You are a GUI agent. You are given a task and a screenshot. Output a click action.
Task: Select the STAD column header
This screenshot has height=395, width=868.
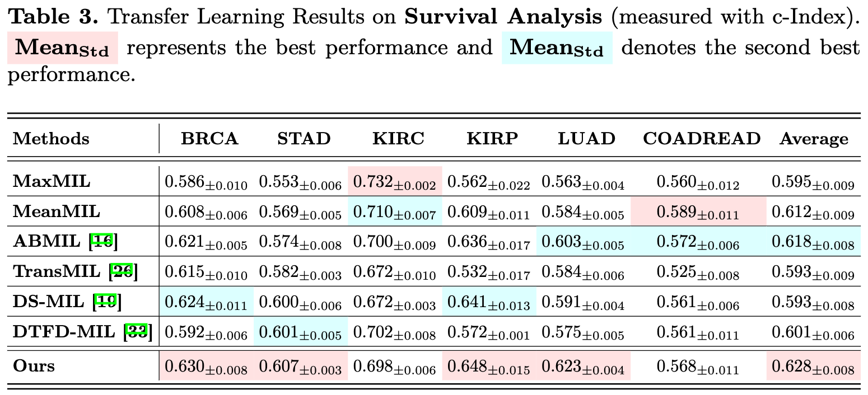304,139
